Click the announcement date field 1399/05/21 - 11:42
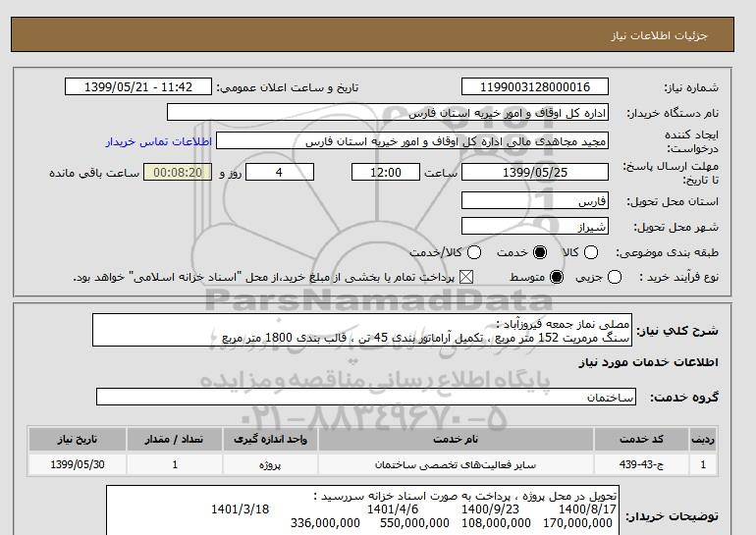Viewport: 756px width, 535px height. coord(138,87)
